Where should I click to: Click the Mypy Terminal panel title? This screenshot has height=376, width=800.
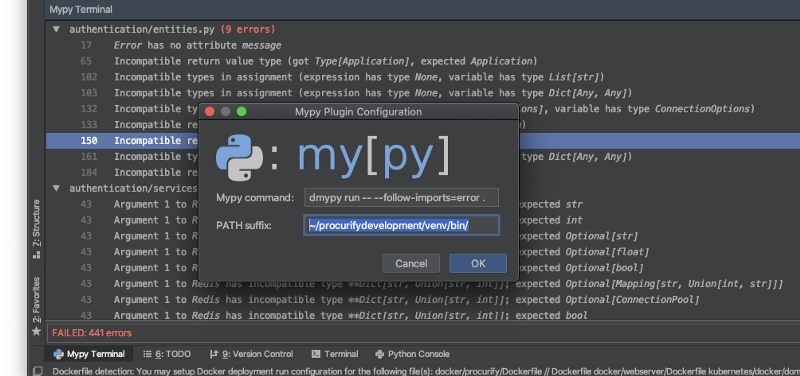81,10
